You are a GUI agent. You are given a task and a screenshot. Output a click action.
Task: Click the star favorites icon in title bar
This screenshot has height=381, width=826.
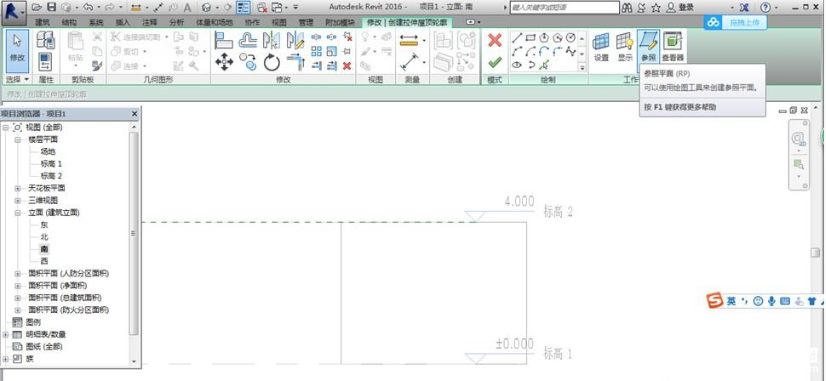(656, 7)
